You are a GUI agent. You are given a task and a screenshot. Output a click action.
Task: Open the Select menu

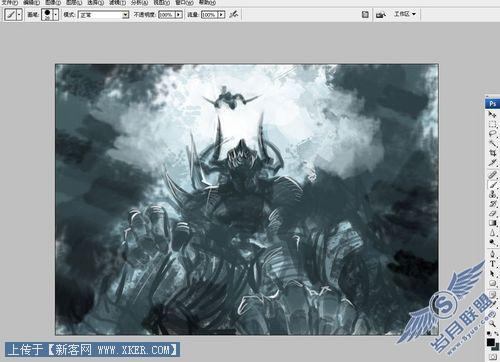96,2
